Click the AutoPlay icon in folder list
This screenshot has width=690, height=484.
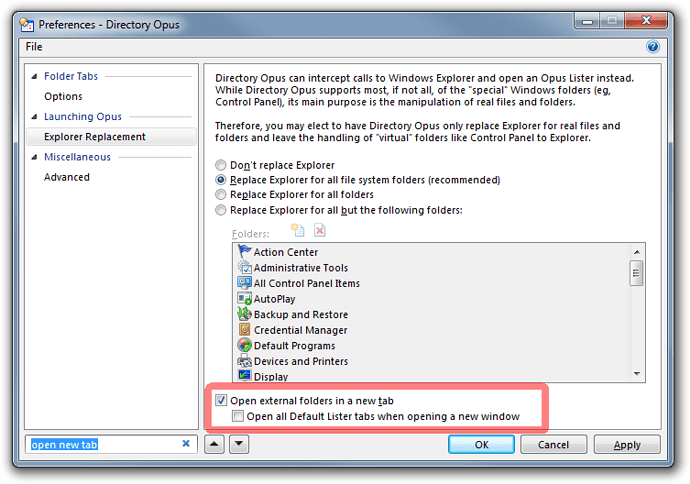[x=244, y=299]
